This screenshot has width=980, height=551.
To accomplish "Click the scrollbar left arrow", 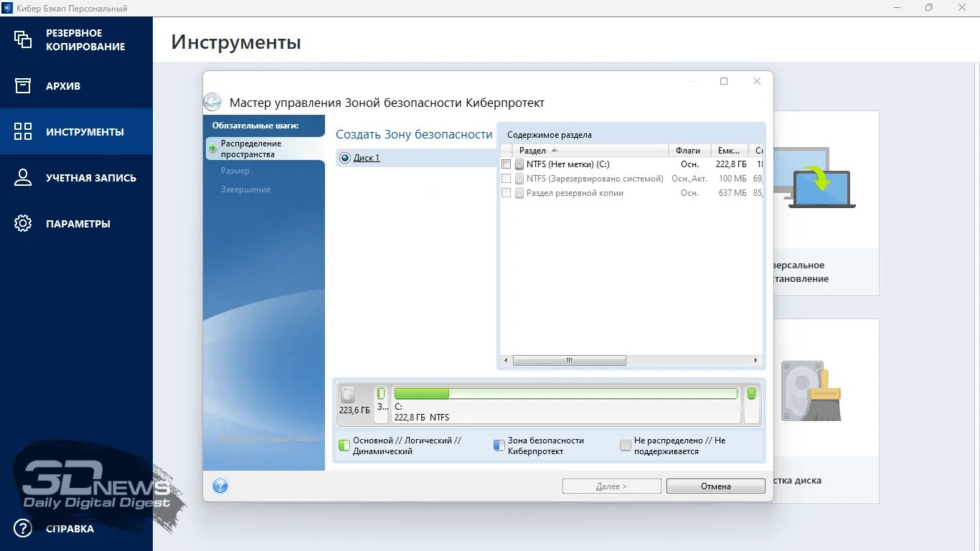I will tap(506, 360).
